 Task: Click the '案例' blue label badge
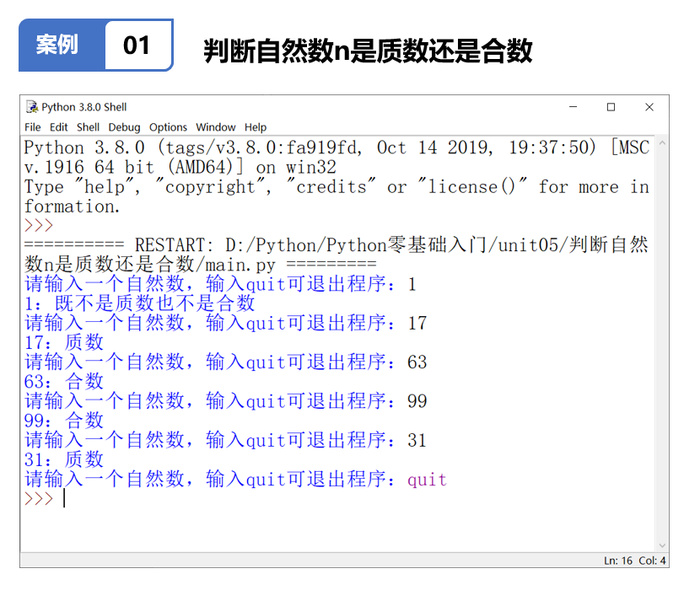[57, 45]
